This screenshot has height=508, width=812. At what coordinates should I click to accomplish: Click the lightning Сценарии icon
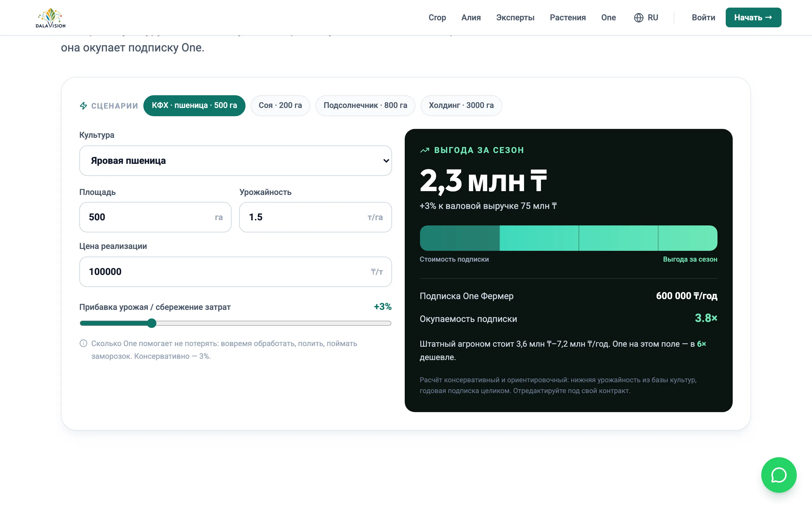pos(83,106)
